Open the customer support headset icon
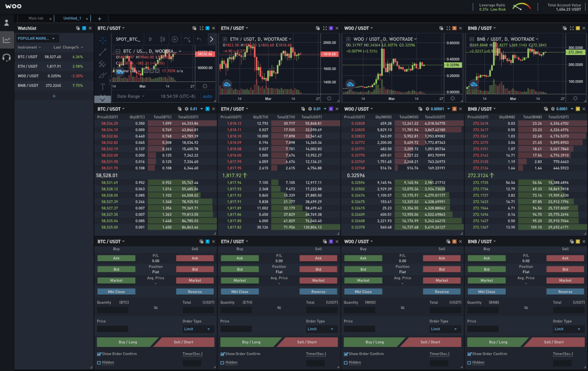 tap(7, 58)
